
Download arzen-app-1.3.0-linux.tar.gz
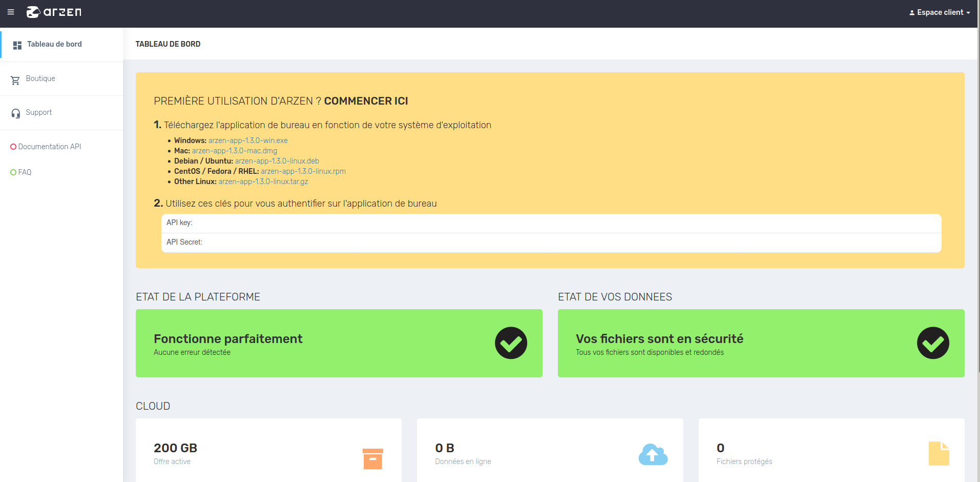263,182
